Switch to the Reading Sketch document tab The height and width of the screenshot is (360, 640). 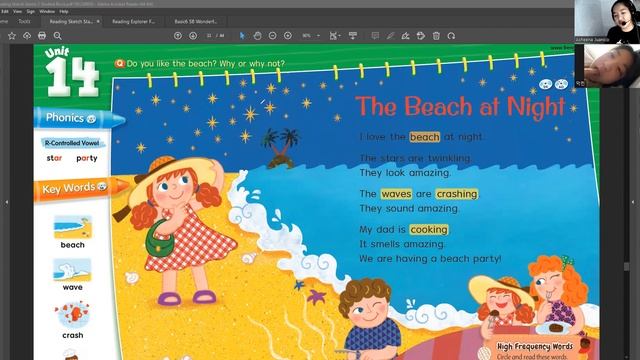70,21
